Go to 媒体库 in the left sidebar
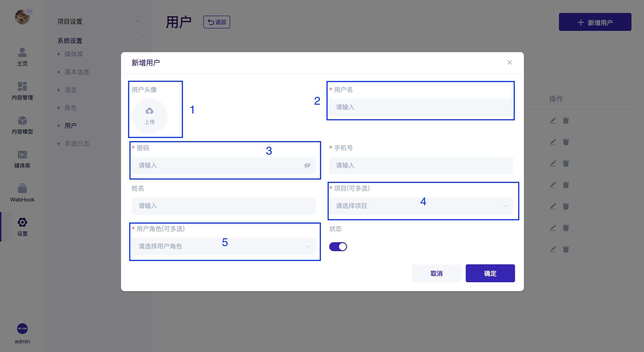 point(22,155)
